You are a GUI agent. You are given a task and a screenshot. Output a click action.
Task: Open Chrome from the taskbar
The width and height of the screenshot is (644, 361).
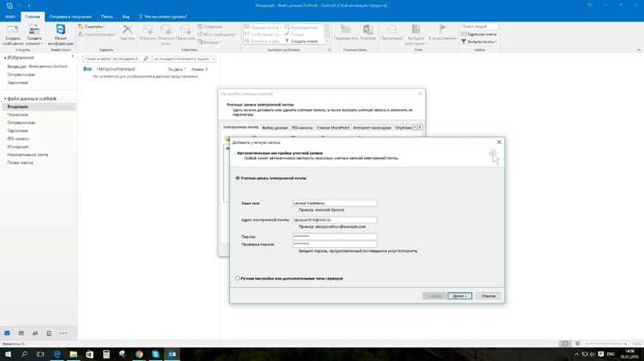pyautogui.click(x=139, y=354)
